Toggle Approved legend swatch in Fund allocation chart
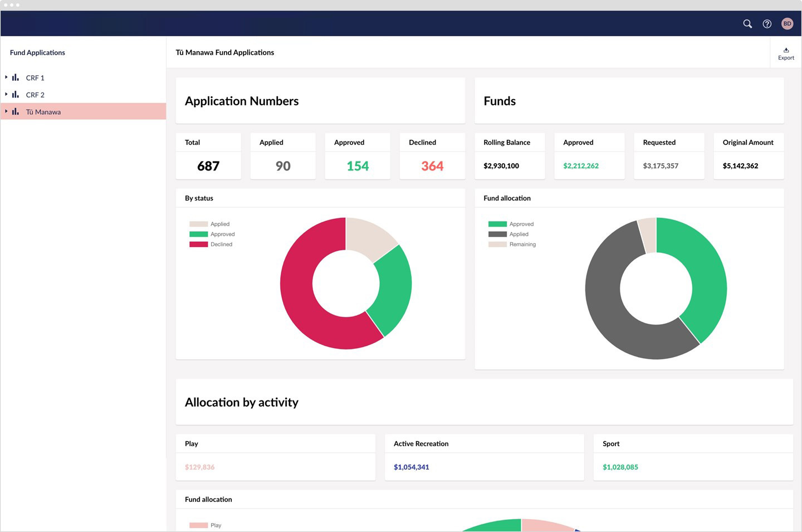Viewport: 802px width, 532px height. (497, 224)
